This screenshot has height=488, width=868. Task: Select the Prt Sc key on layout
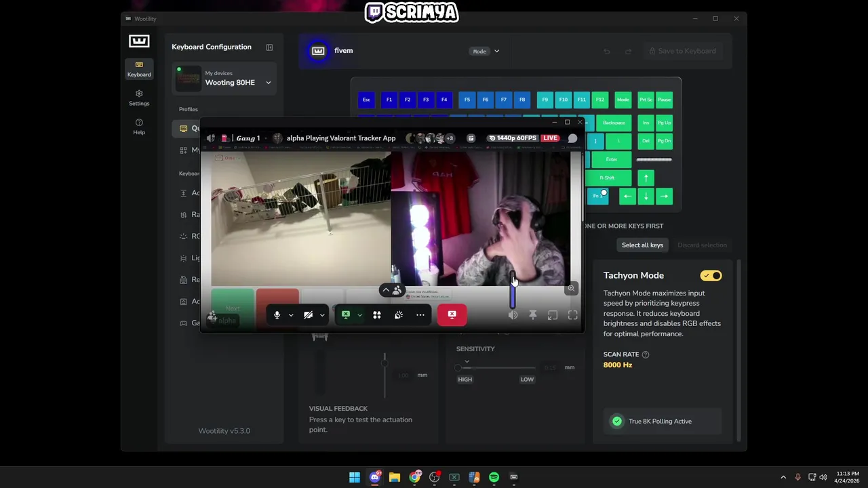646,100
